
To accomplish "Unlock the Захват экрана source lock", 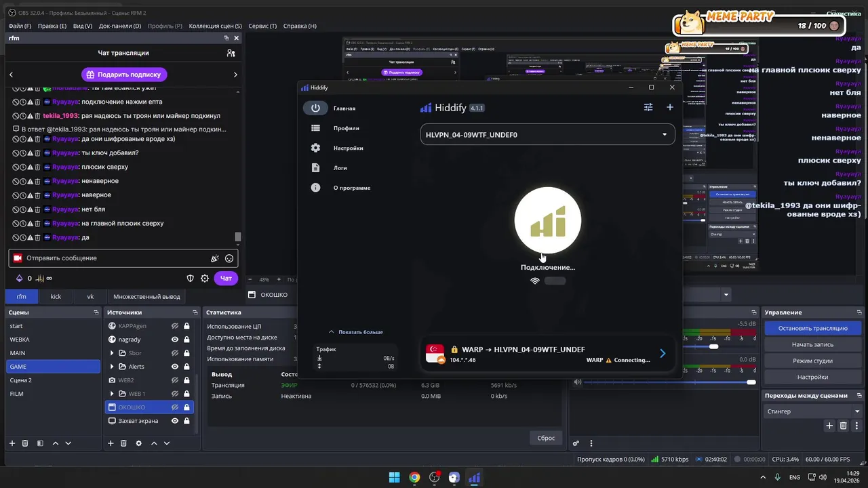I will click(186, 421).
